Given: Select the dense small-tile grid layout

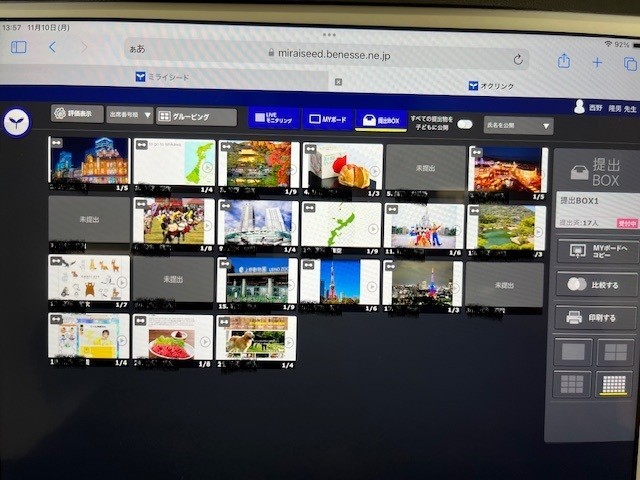Looking at the screenshot, I should 615,385.
